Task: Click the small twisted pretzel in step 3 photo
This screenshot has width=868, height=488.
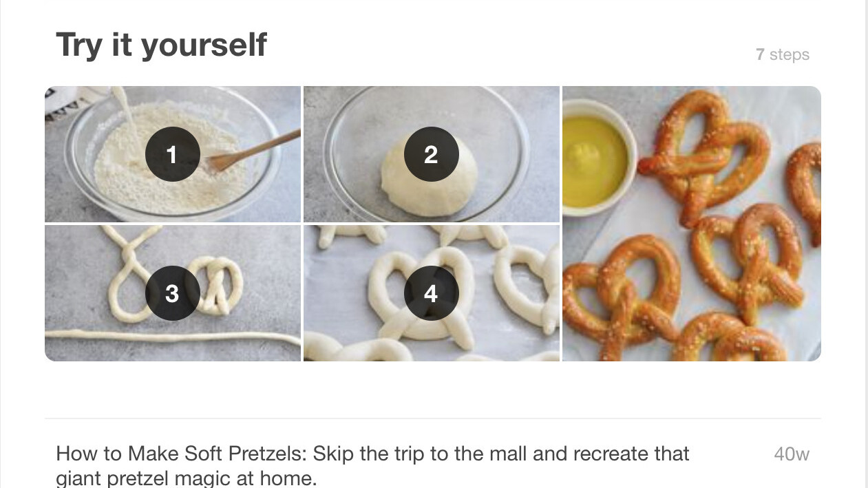Action: click(x=216, y=286)
